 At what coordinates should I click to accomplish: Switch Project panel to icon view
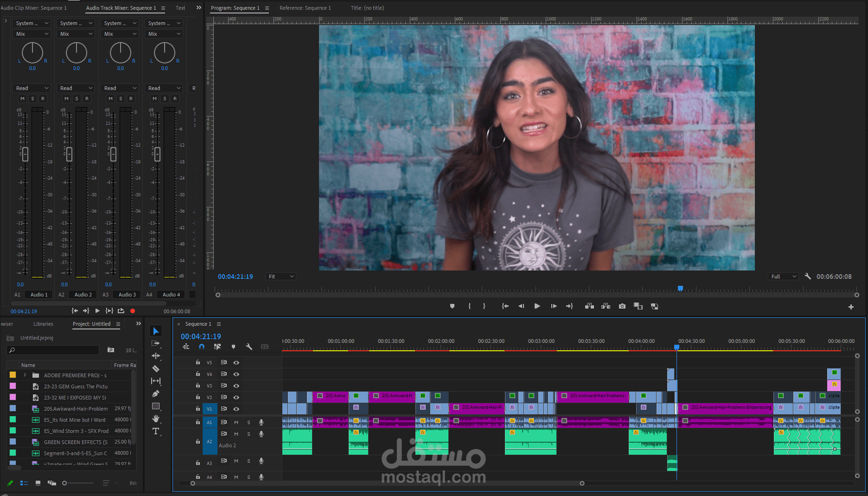[38, 483]
